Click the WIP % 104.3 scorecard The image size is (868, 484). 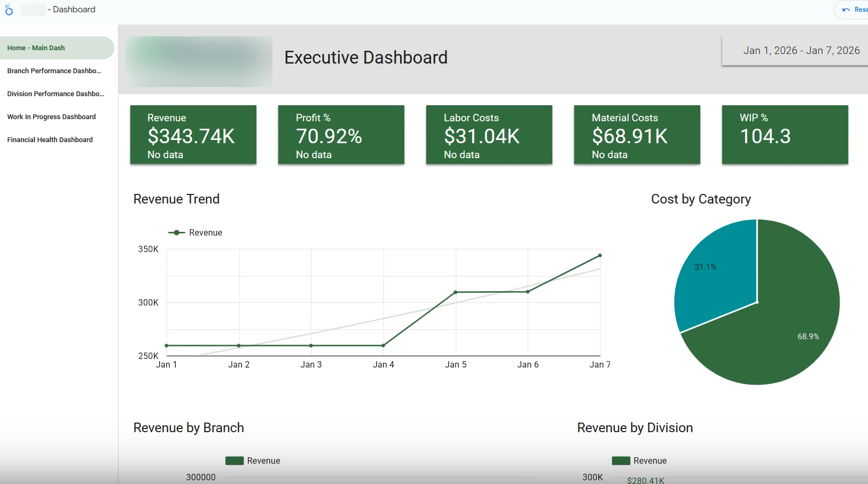point(785,135)
